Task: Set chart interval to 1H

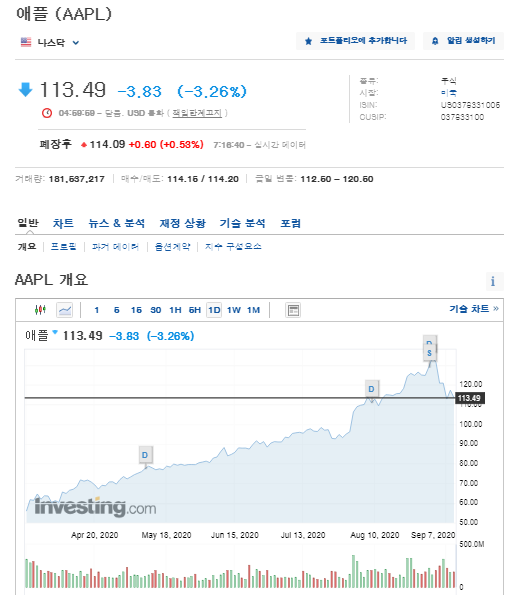Action: [175, 310]
